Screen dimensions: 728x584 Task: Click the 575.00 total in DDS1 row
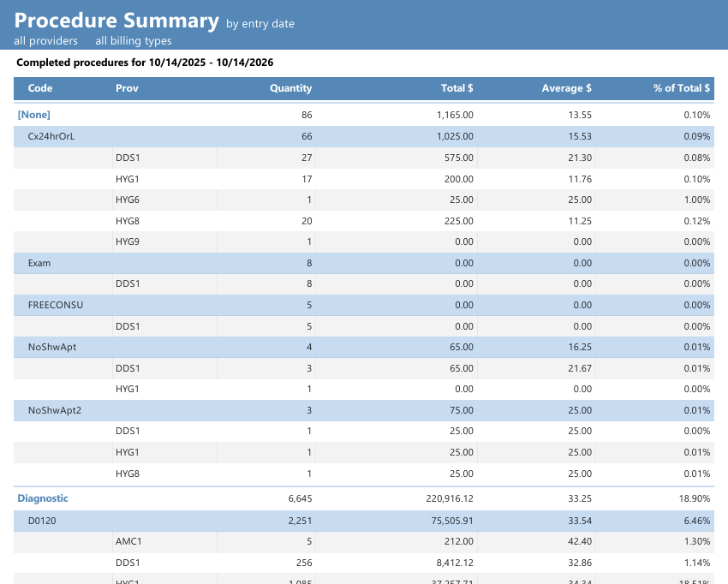tap(459, 158)
